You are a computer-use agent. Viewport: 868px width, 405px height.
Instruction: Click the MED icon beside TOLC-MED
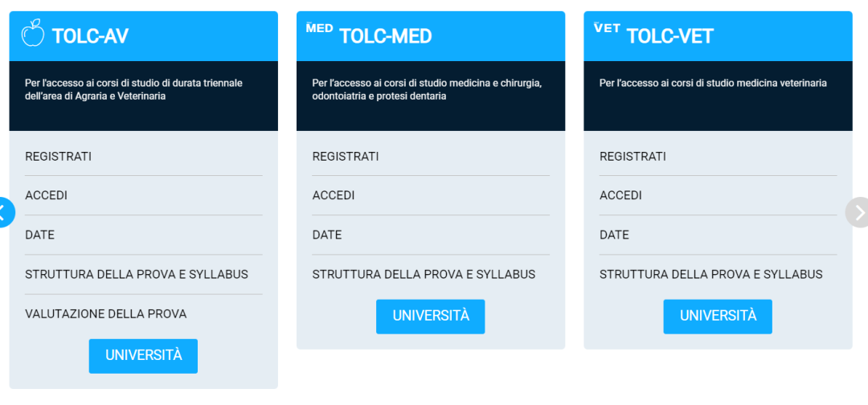[319, 28]
